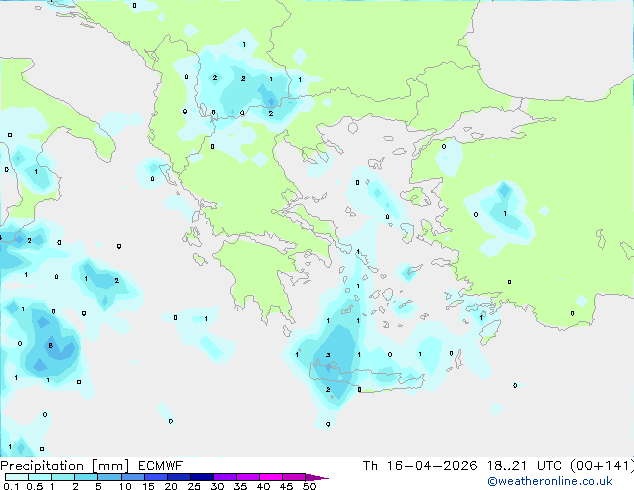
Task: Click the legend swatch between 35 and 40
Action: 248,477
